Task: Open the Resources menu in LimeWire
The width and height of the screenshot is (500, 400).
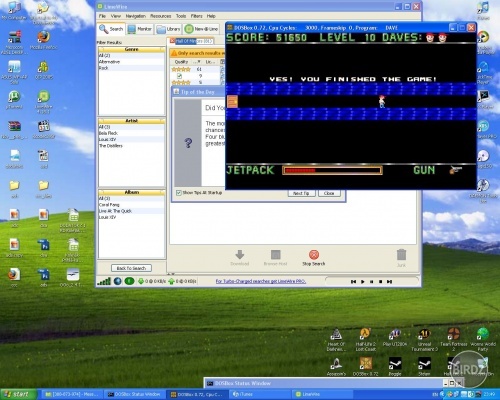Action: [161, 16]
